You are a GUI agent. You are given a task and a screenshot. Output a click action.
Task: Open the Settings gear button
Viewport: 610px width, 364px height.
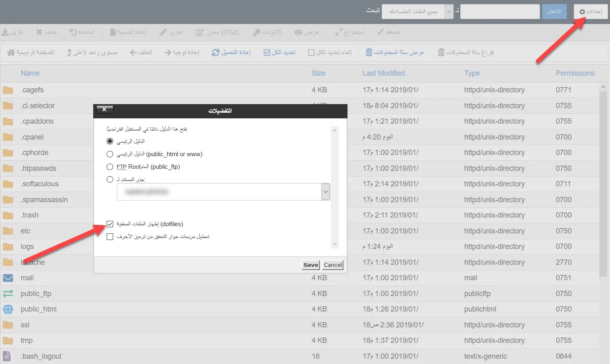coord(591,11)
